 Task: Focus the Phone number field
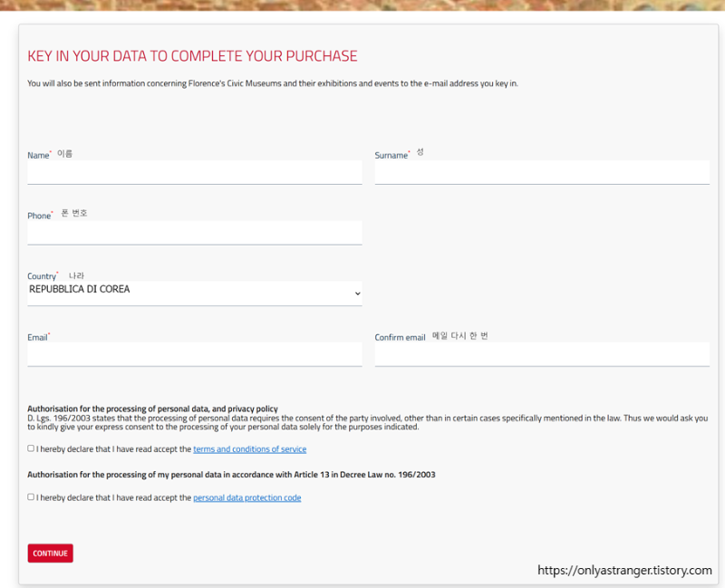point(195,233)
